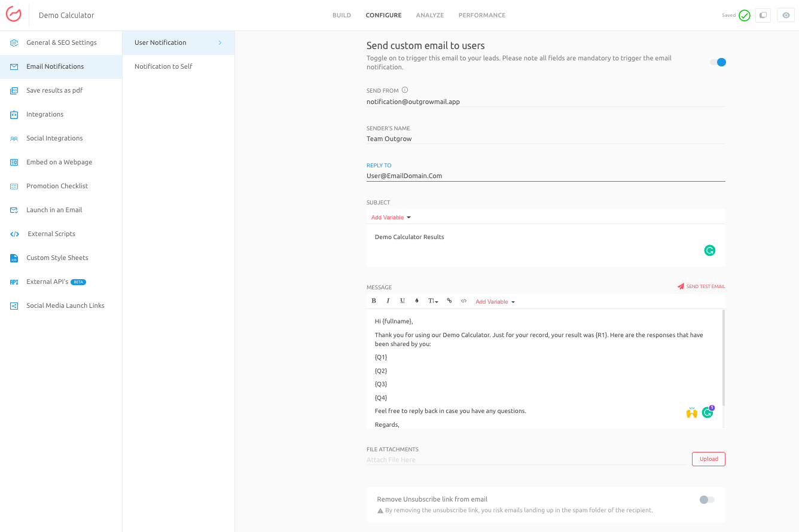This screenshot has height=532, width=799.
Task: Select User Notification submenu item
Action: pyautogui.click(x=178, y=43)
